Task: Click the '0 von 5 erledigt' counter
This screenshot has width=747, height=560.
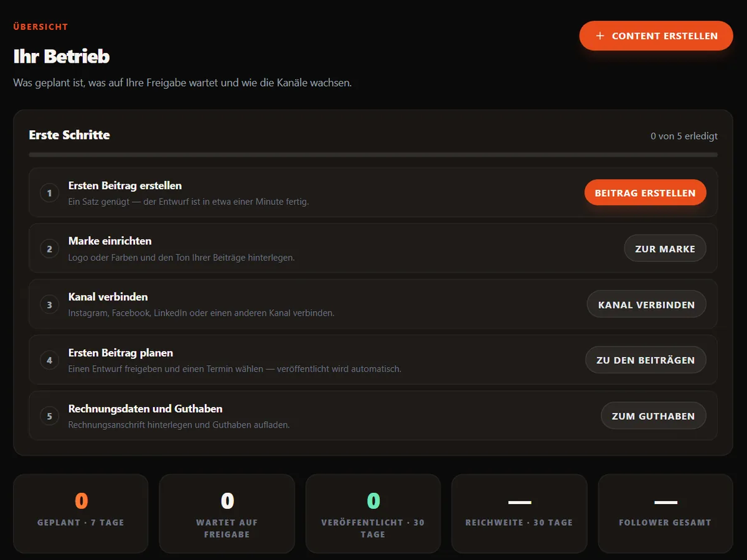Action: pos(684,136)
